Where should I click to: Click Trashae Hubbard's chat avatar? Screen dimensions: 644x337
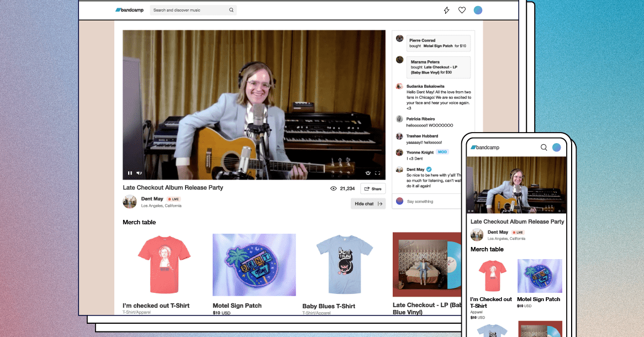399,136
